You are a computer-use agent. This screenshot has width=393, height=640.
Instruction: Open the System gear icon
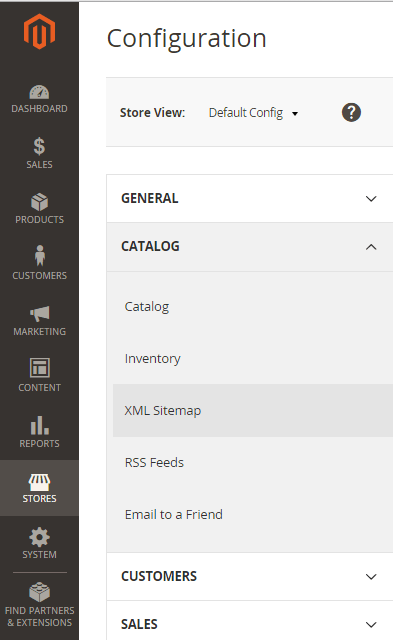tap(40, 537)
